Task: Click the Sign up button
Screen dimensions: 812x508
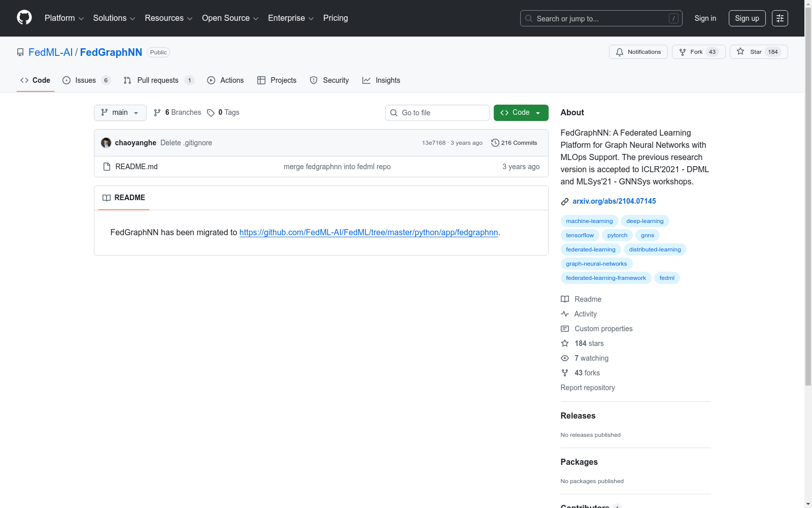Action: pyautogui.click(x=747, y=18)
